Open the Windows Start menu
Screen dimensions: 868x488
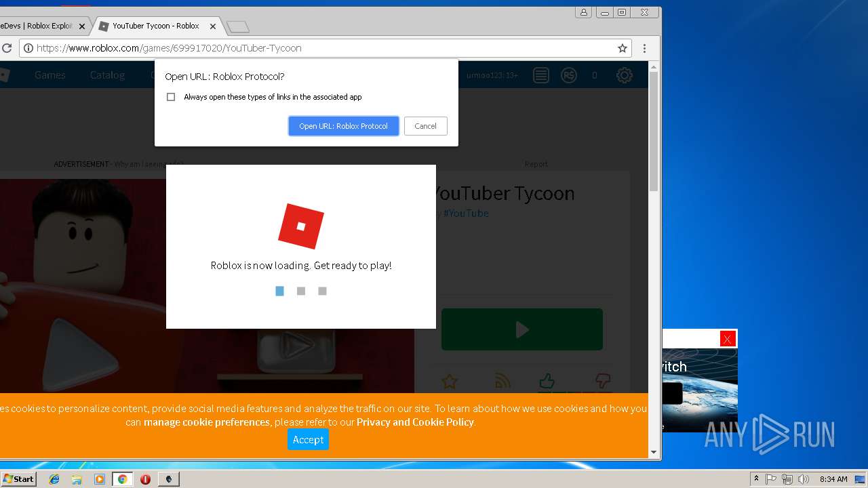click(18, 479)
